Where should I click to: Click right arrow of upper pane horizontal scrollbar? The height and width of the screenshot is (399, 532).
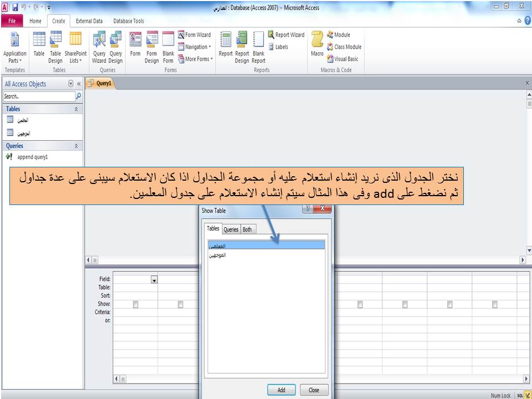coord(523,260)
